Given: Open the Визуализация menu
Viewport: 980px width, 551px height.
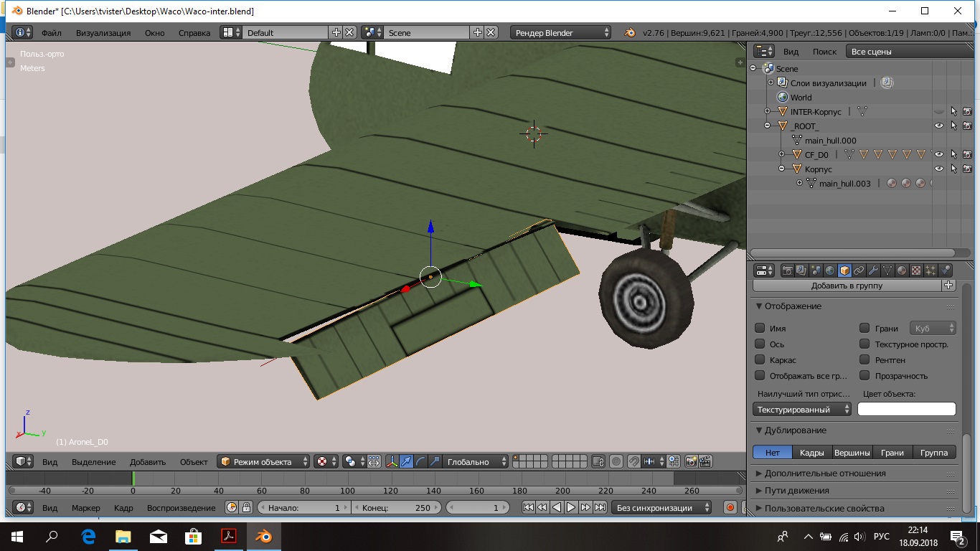Looking at the screenshot, I should 103,32.
